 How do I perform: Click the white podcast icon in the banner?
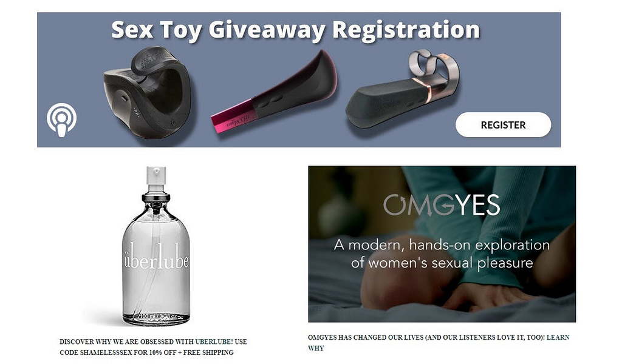coord(61,120)
